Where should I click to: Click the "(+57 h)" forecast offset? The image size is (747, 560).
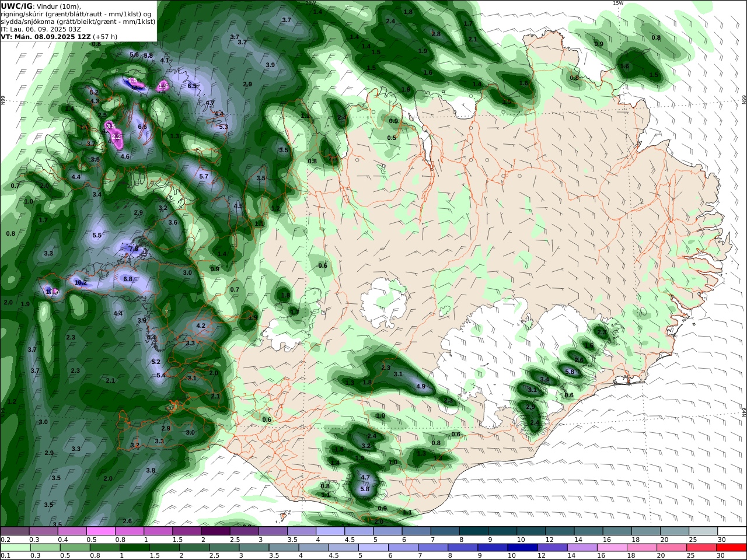pos(106,36)
